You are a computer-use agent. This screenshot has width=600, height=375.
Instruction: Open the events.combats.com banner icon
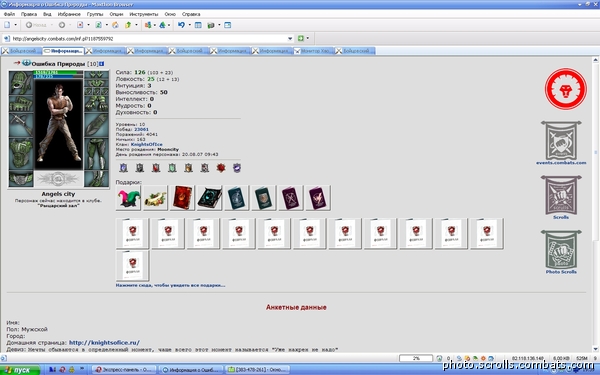561,141
